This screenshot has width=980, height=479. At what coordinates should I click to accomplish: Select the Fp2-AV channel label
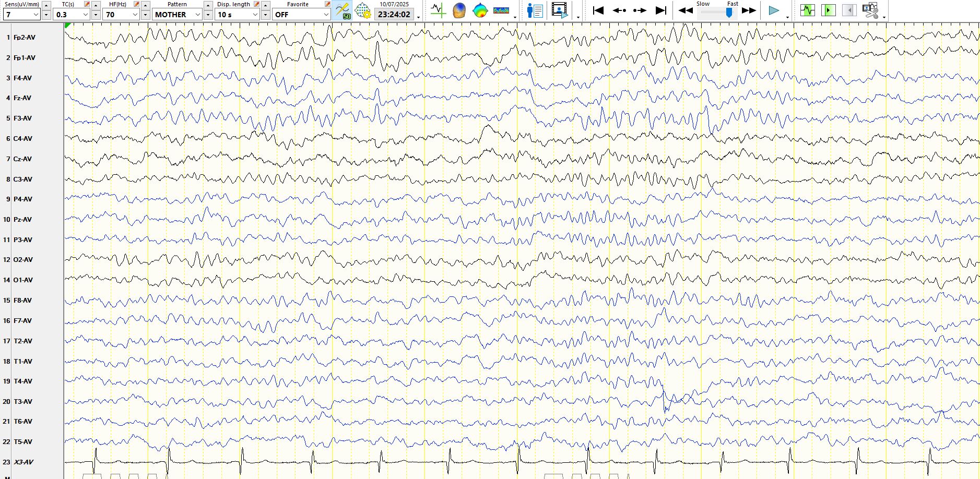click(25, 38)
